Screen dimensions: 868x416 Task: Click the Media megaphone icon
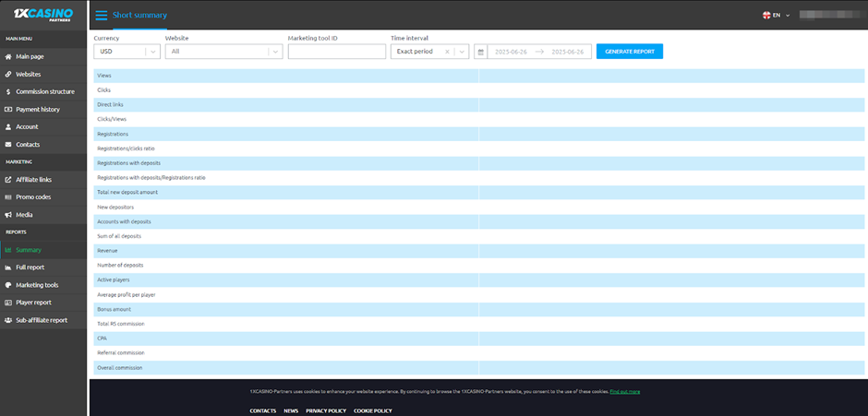(x=8, y=215)
